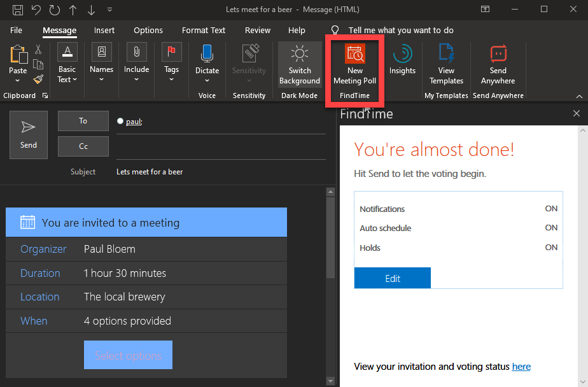Open the 'here' voting status link
The width and height of the screenshot is (588, 387).
tap(521, 367)
